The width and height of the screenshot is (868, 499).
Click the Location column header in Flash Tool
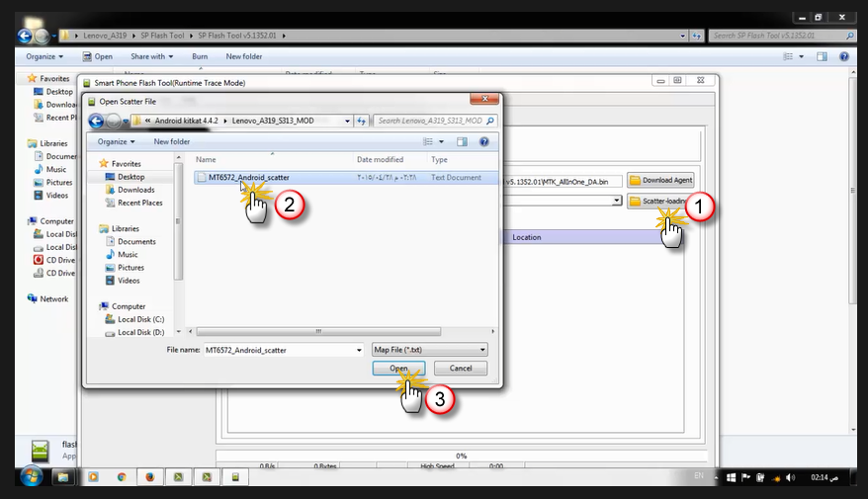click(527, 237)
